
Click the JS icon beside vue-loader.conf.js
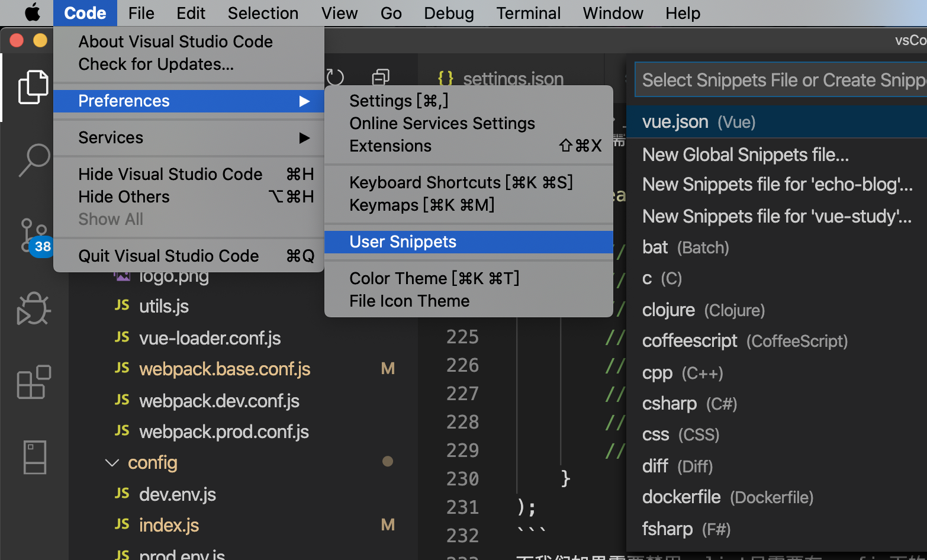click(x=122, y=337)
